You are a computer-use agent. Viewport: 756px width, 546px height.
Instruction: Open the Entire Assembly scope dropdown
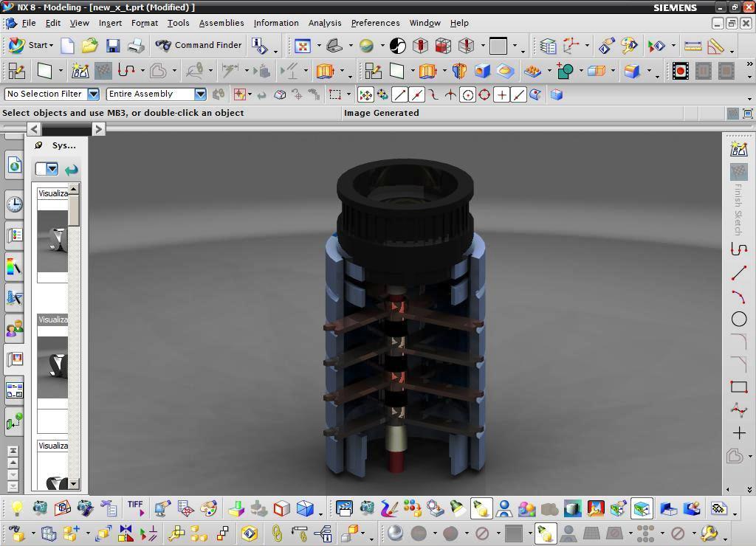point(201,94)
